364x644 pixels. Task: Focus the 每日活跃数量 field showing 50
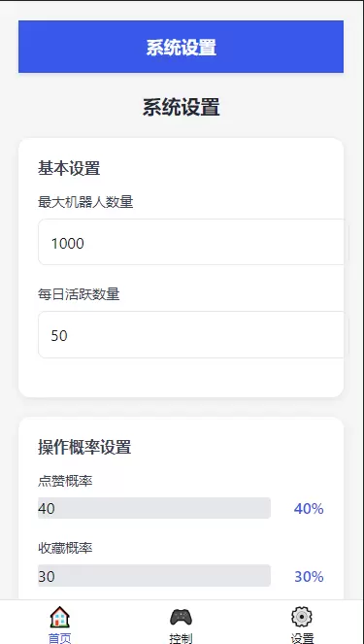tap(192, 334)
